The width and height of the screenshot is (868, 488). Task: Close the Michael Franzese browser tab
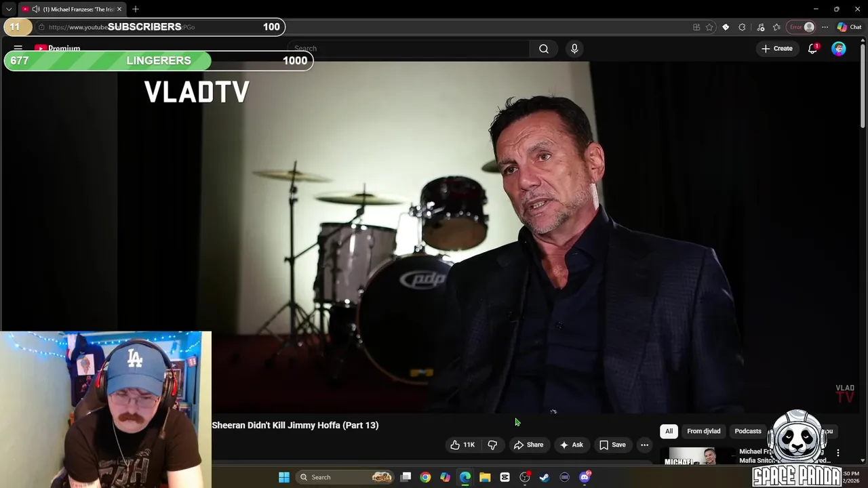pos(119,9)
